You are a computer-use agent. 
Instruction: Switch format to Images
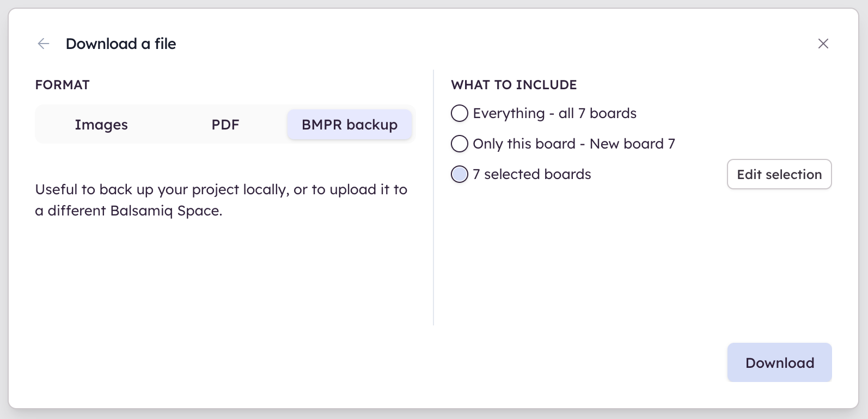click(x=101, y=125)
